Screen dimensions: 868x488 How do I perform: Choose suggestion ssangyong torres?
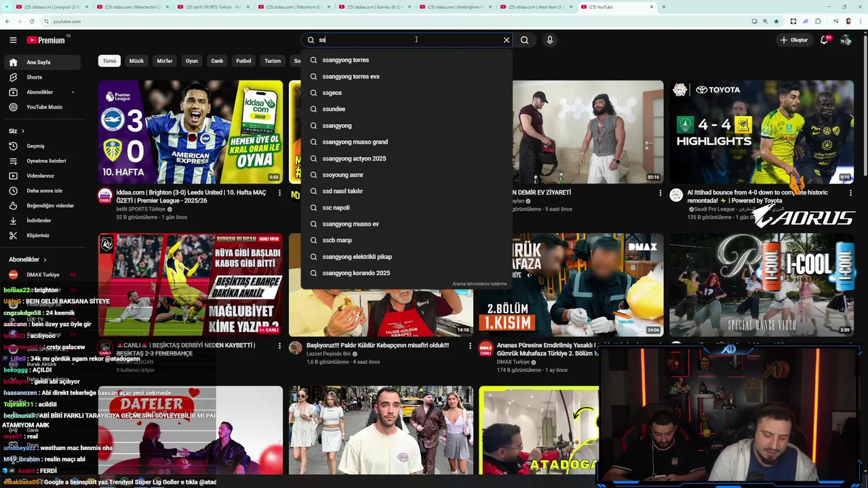click(407, 60)
